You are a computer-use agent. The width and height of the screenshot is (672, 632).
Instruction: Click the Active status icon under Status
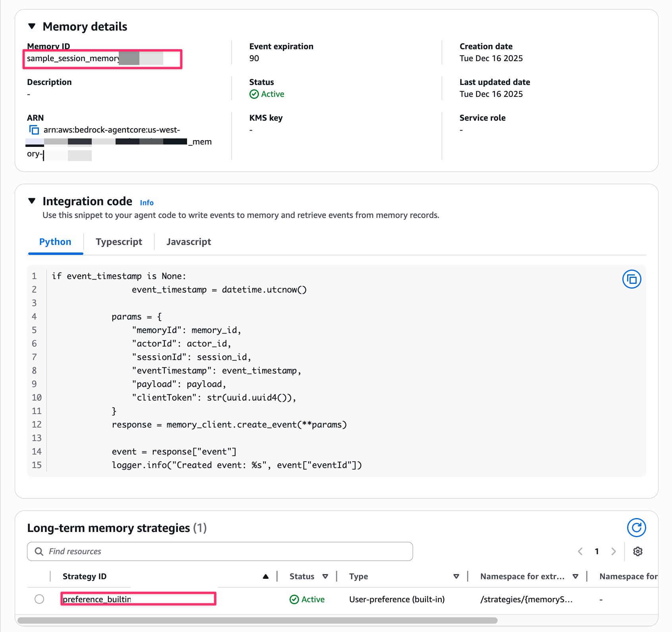click(254, 94)
